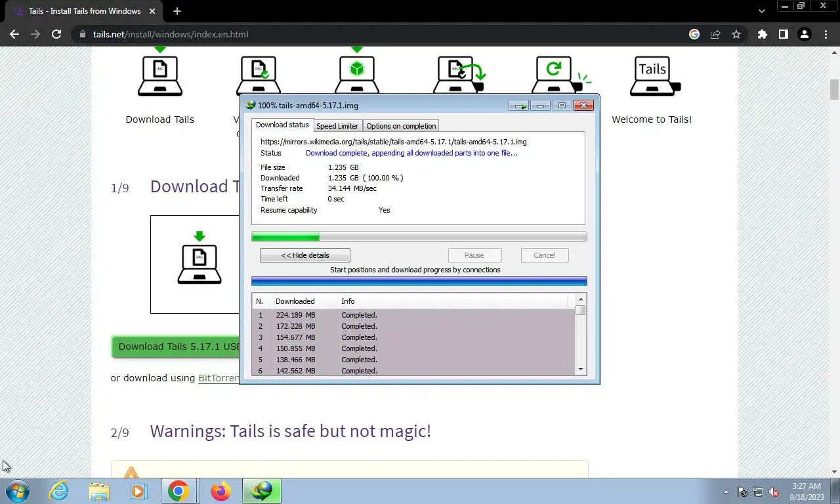Select Download status tab
The width and height of the screenshot is (840, 504).
[x=282, y=125]
